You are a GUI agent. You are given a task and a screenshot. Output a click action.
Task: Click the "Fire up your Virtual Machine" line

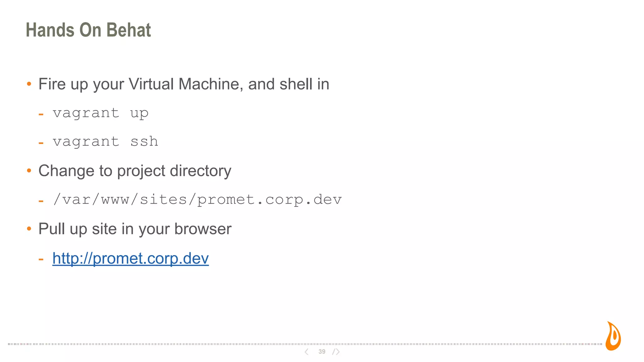click(184, 84)
